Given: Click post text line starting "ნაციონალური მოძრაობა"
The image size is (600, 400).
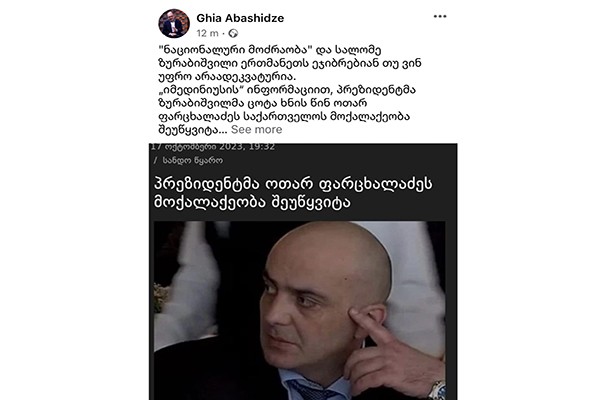Looking at the screenshot, I should (270, 50).
